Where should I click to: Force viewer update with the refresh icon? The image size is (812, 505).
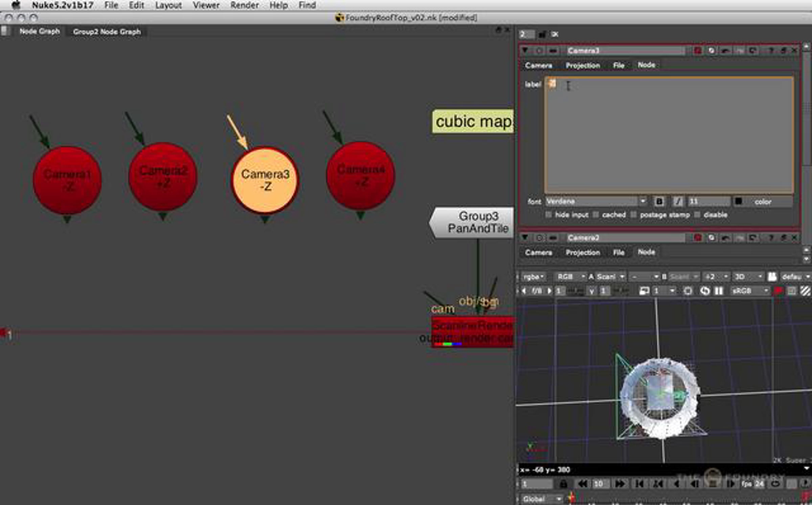click(704, 291)
